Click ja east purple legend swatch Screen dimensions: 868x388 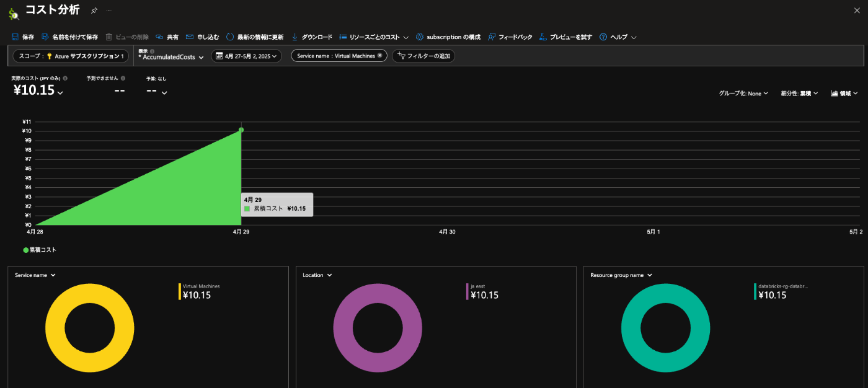pos(467,291)
